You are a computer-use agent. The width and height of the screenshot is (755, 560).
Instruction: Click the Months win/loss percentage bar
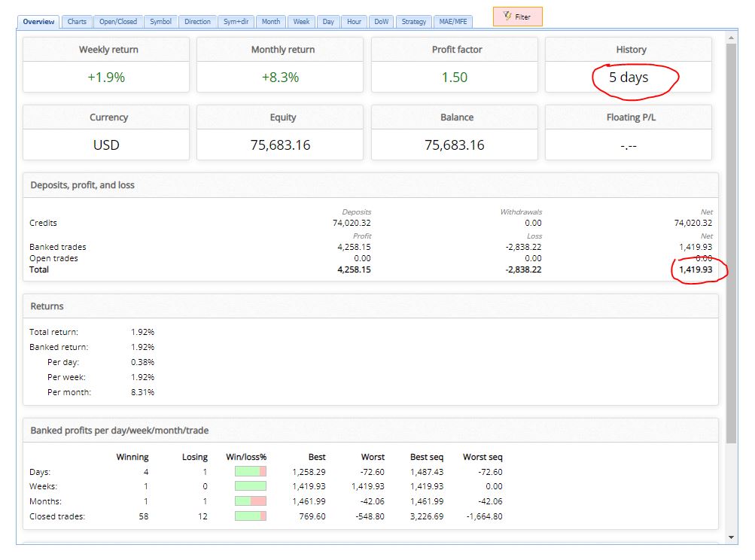pos(251,501)
